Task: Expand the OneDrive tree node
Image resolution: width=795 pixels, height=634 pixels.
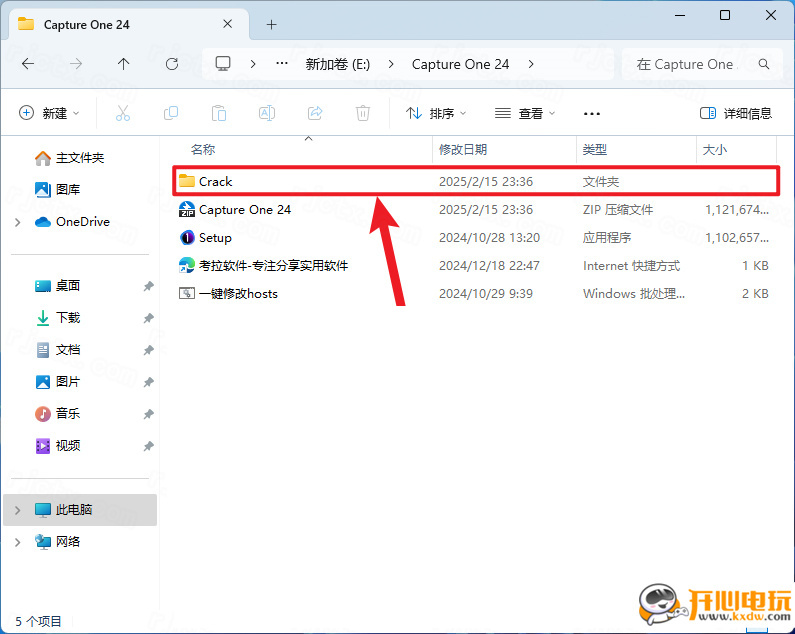Action: tap(18, 222)
